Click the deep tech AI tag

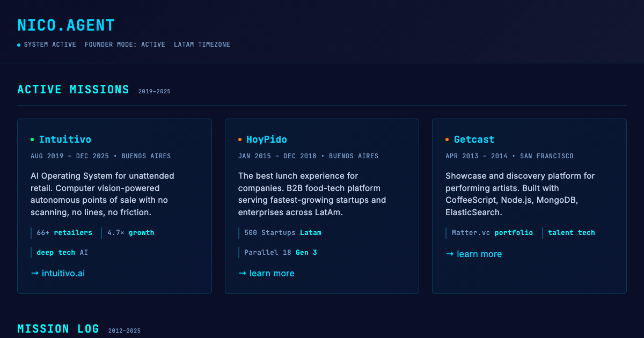click(60, 252)
